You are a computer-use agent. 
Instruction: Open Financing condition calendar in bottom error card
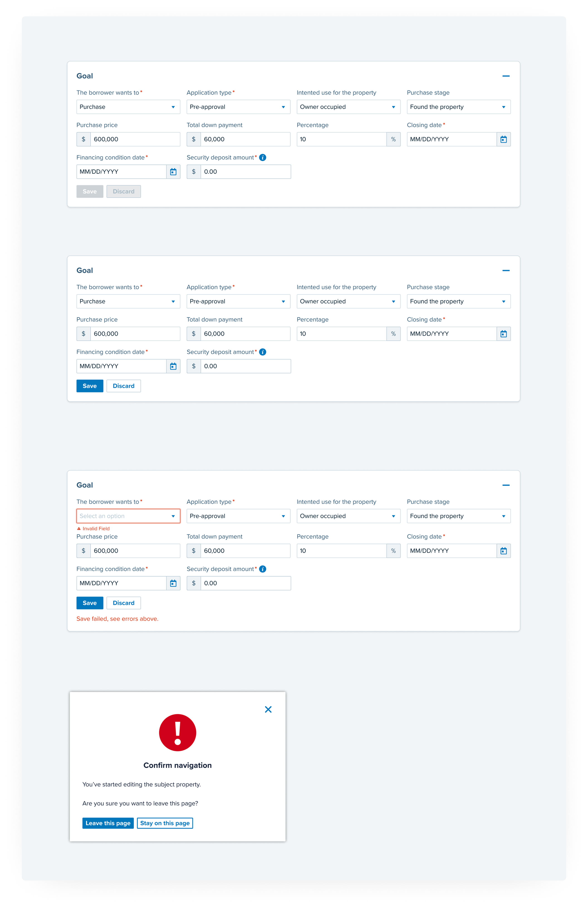(x=173, y=583)
